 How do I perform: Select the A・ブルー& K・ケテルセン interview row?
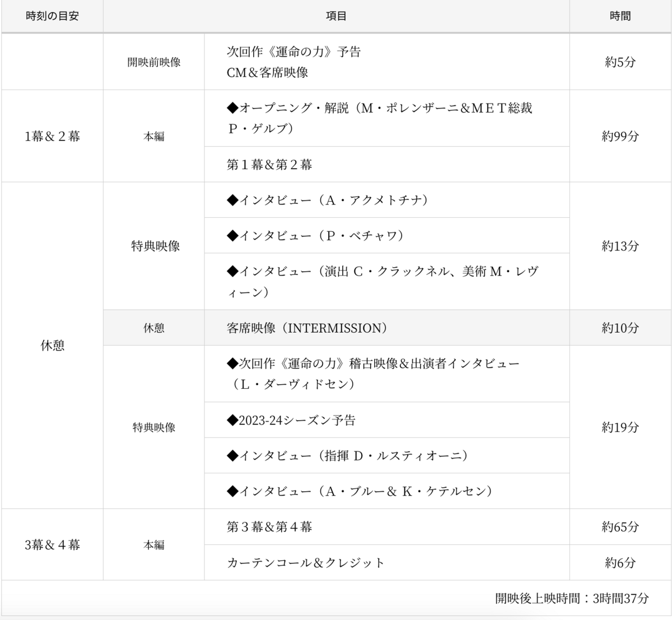pos(386,491)
